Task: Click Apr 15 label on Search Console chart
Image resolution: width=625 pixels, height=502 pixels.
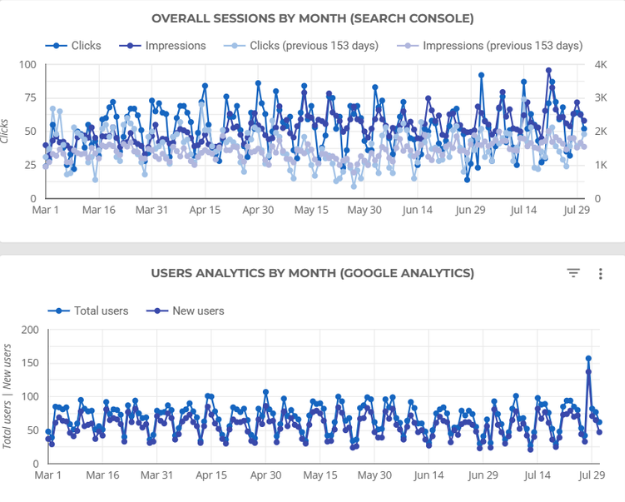Action: tap(205, 211)
